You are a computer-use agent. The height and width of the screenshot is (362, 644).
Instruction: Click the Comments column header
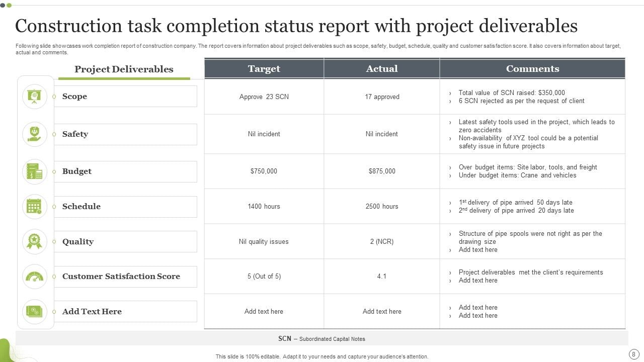pos(532,68)
